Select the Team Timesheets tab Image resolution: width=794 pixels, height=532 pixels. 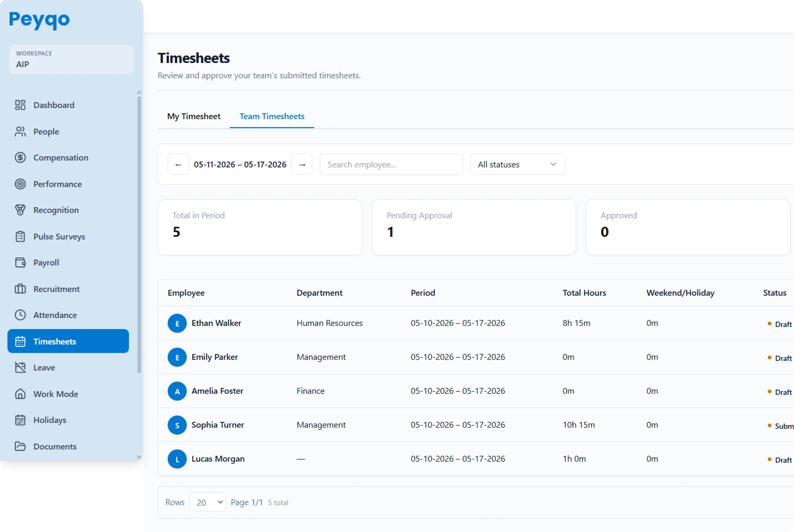click(x=272, y=116)
